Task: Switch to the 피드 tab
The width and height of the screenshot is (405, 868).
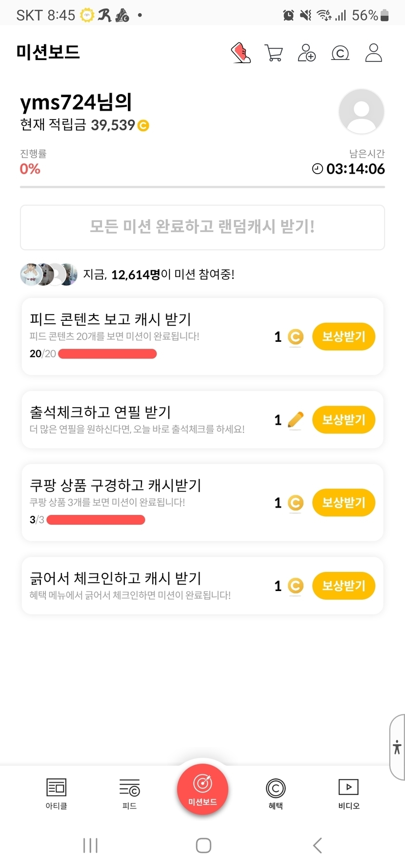Action: (x=129, y=793)
